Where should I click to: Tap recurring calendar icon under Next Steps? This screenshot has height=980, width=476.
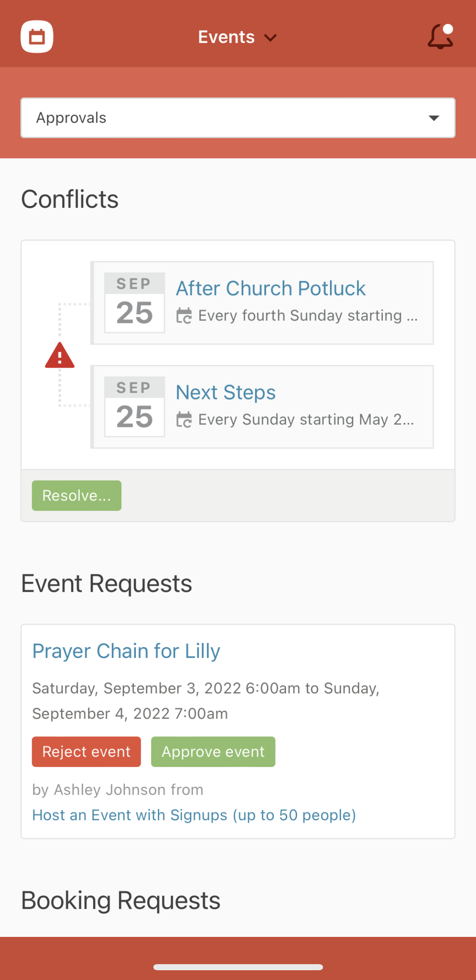coord(184,420)
